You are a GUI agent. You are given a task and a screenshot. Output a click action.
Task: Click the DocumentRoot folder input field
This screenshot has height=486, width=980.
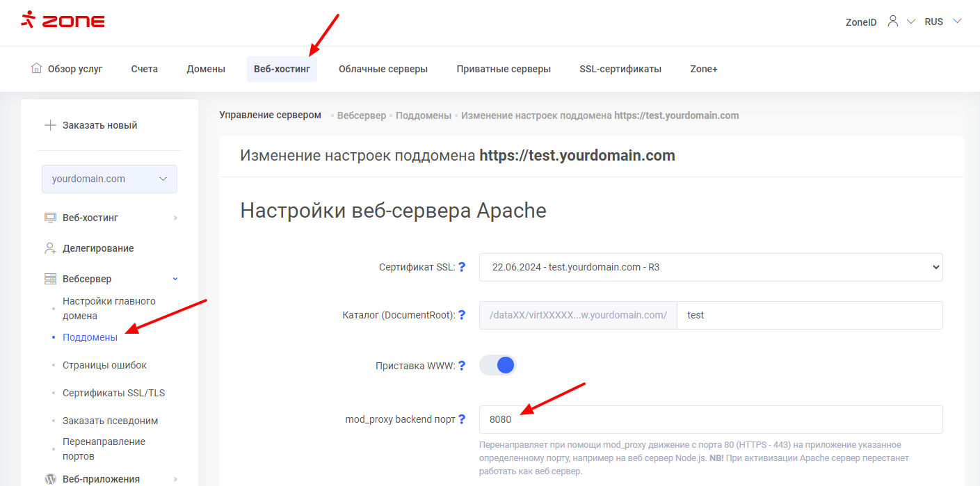[x=809, y=315]
